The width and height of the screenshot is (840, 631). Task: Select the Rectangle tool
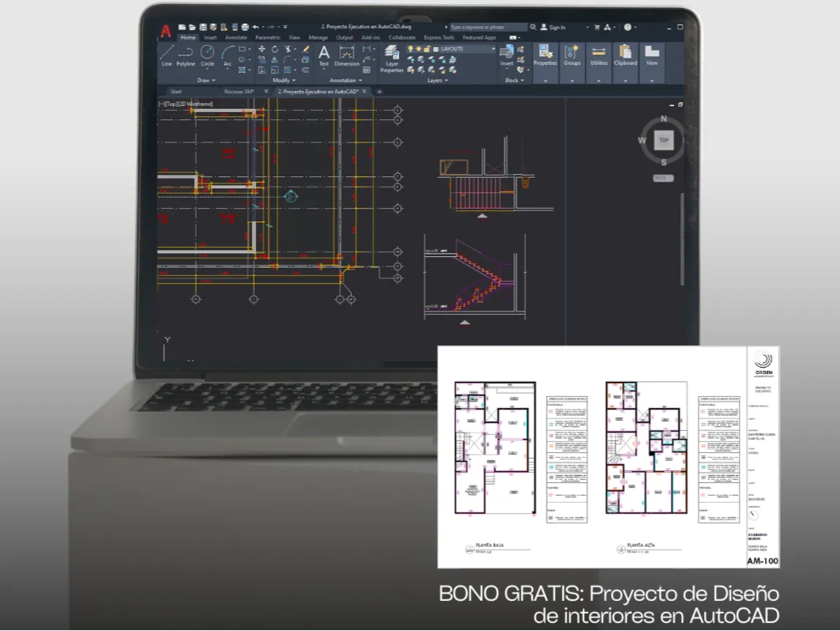[242, 49]
